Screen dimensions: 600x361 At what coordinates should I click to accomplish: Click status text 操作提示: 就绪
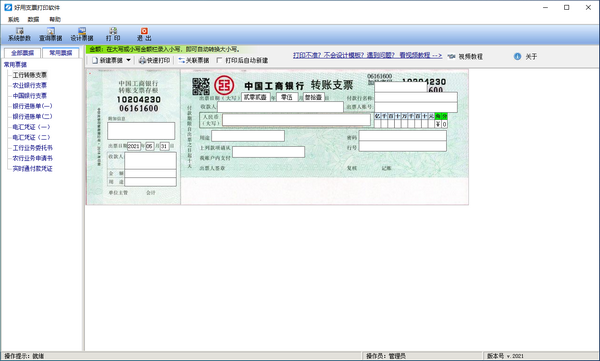coord(24,356)
